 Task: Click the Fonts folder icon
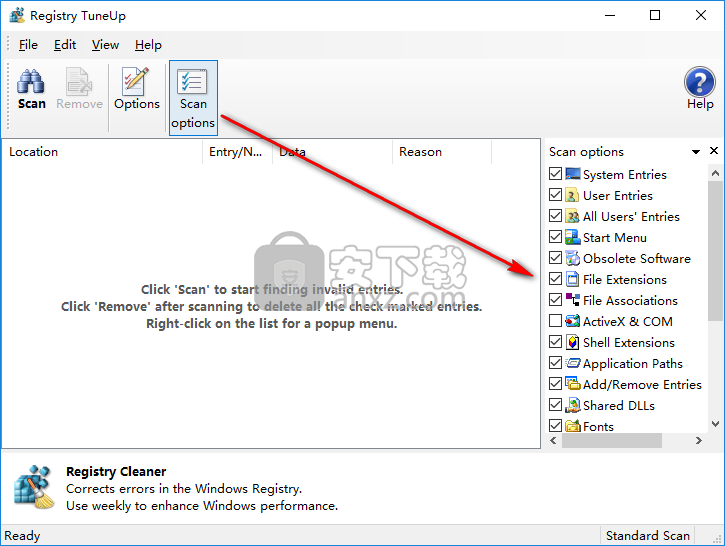point(572,426)
